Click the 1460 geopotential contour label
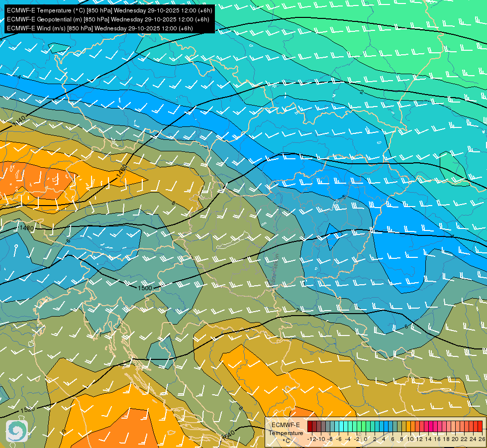The height and width of the screenshot is (448, 487). [x=122, y=171]
